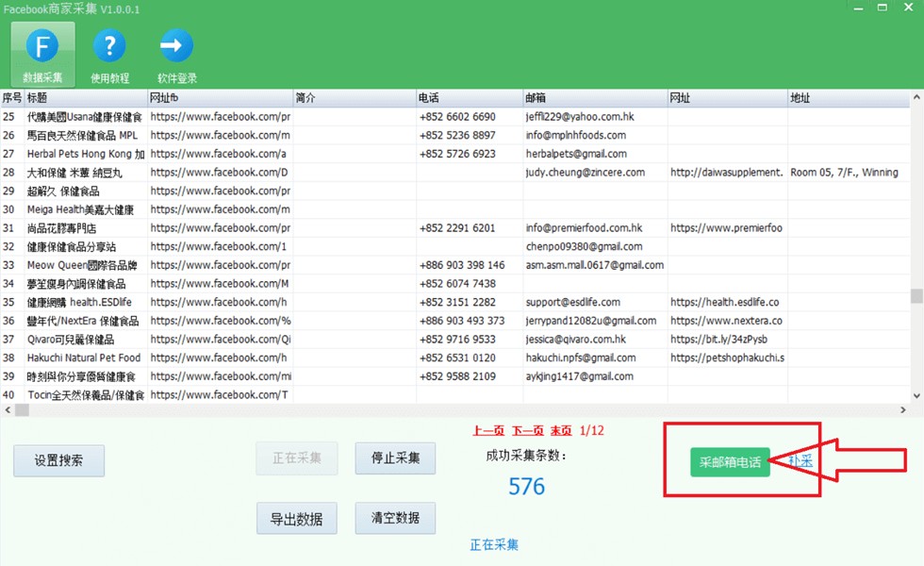Click collected count 576
Image resolution: width=924 pixels, height=566 pixels.
[x=527, y=487]
